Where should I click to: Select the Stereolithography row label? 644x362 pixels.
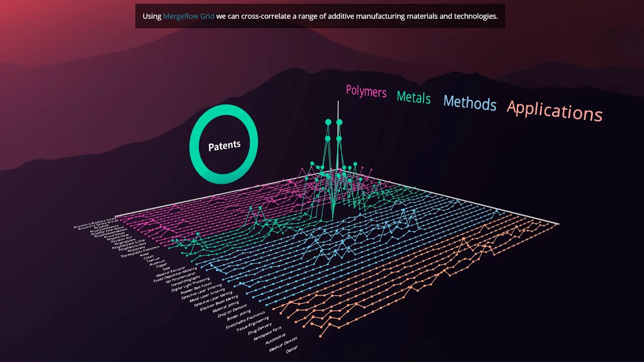tap(186, 282)
